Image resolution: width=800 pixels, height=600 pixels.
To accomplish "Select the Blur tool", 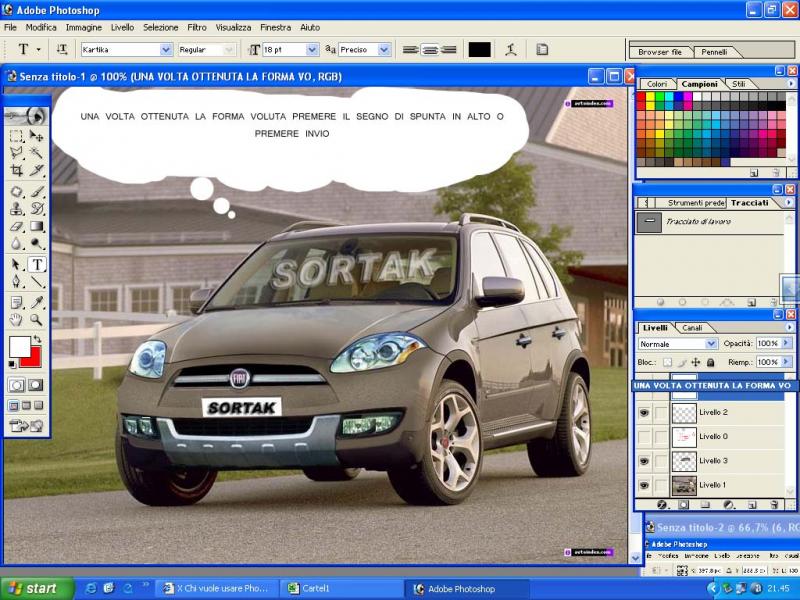I will tap(16, 243).
